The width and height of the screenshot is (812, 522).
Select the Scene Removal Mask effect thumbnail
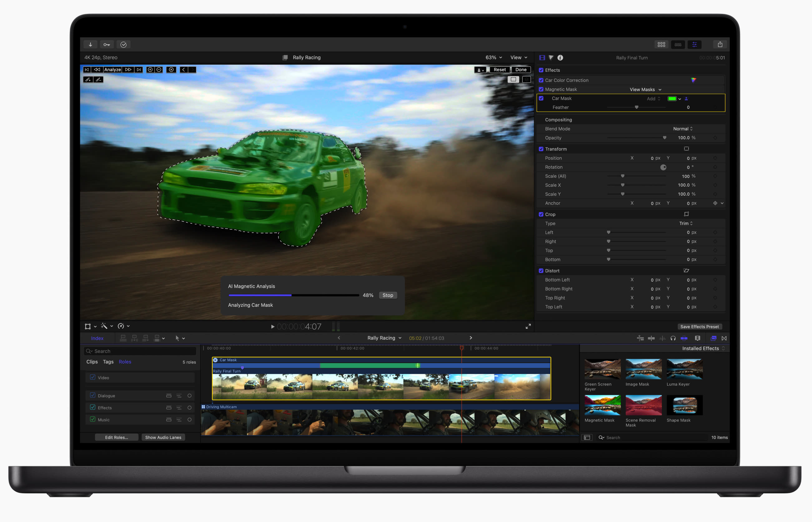click(x=643, y=405)
